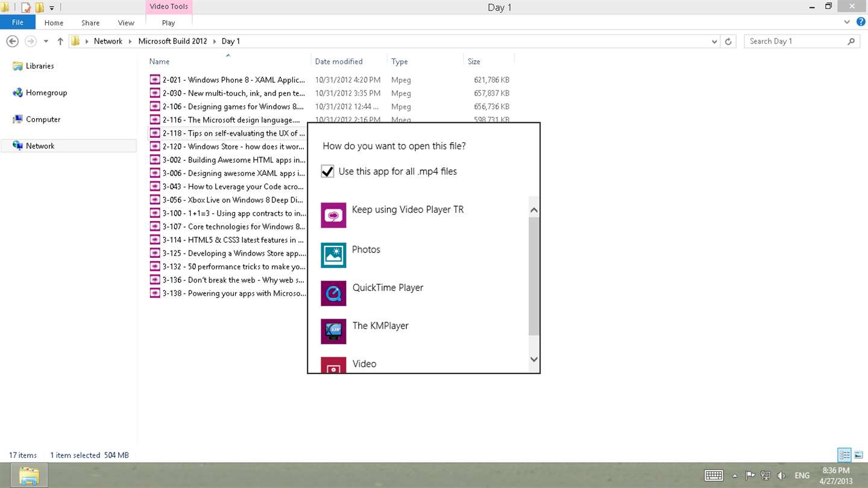This screenshot has height=488, width=868.
Task: Open the File ribbon tab
Action: pyautogui.click(x=17, y=22)
